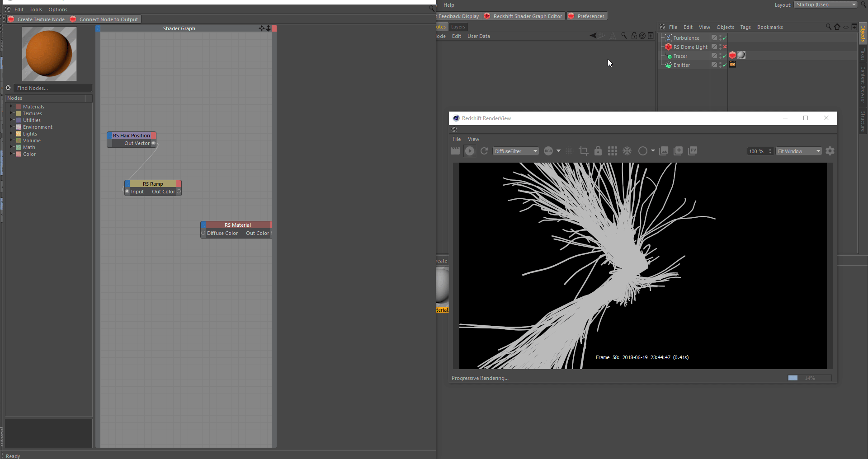This screenshot has height=459, width=868.
Task: Click the 100 % zoom stepper arrows
Action: [x=770, y=151]
